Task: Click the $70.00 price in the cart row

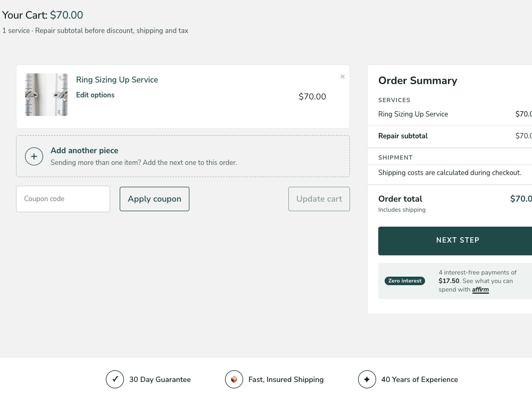Action: pos(312,97)
